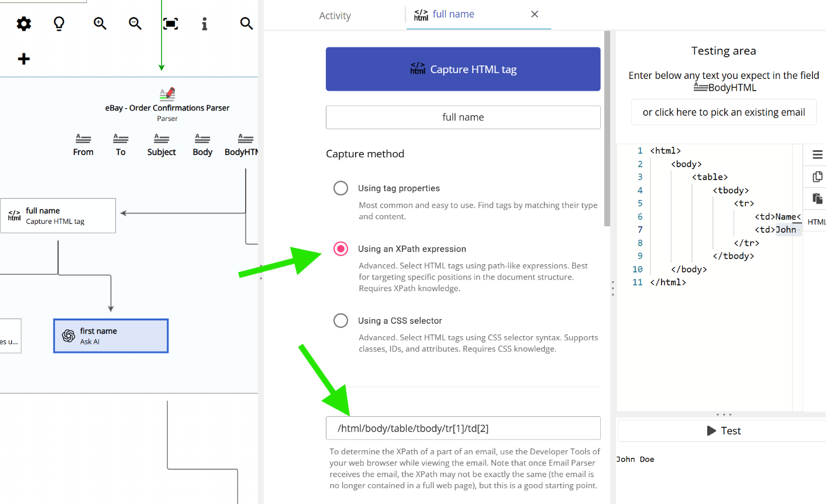This screenshot has height=504, width=826.
Task: Run the Test button in the Testing area
Action: coord(723,430)
